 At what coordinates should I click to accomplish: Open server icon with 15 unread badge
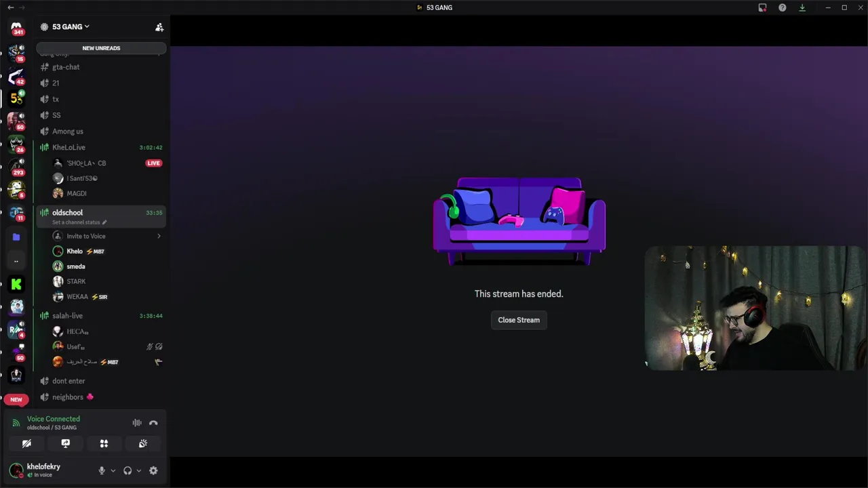(16, 52)
